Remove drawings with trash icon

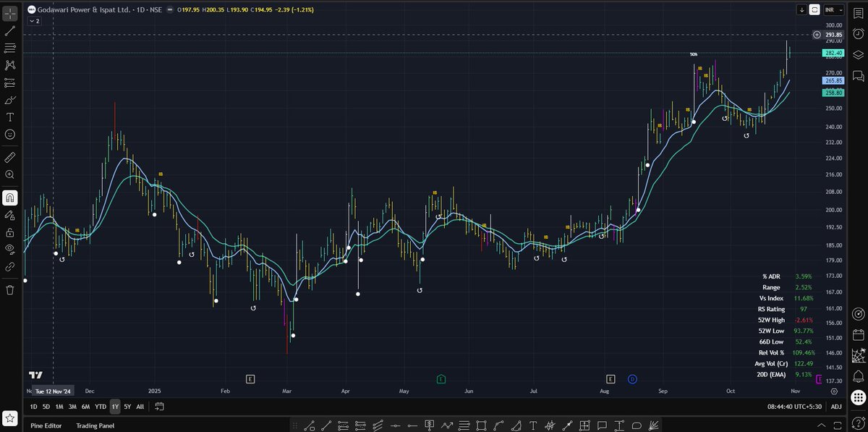pos(10,289)
